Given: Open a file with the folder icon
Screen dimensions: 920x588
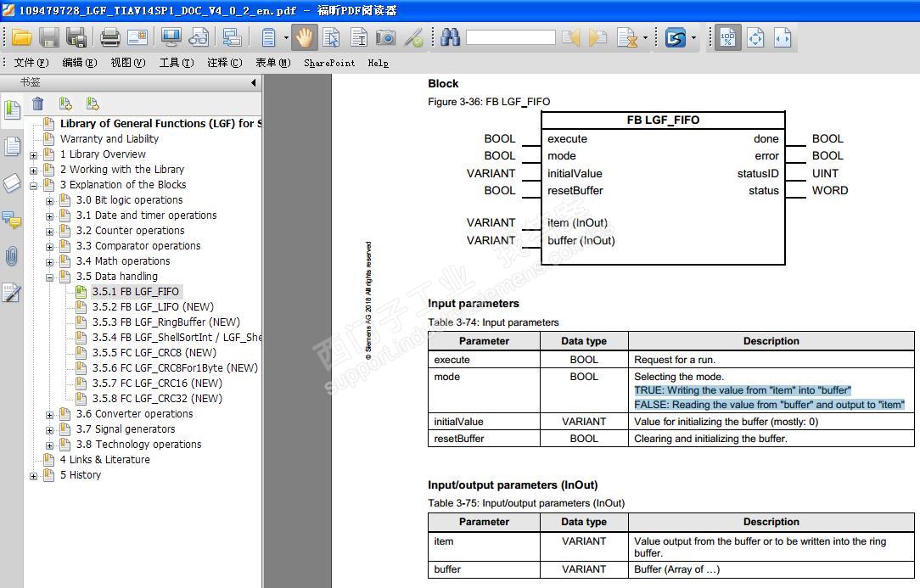Looking at the screenshot, I should tap(22, 38).
